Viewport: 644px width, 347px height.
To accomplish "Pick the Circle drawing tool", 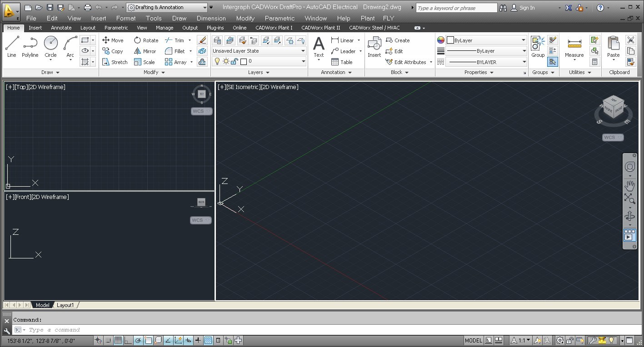I will tap(50, 47).
